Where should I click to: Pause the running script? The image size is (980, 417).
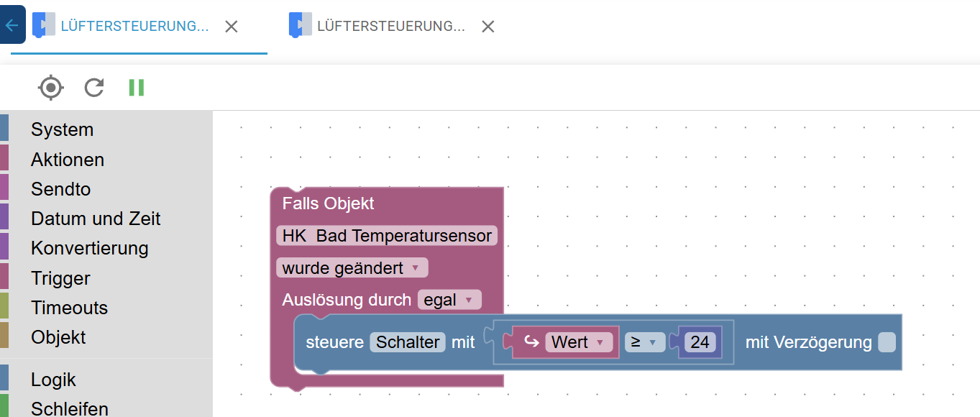coord(137,88)
